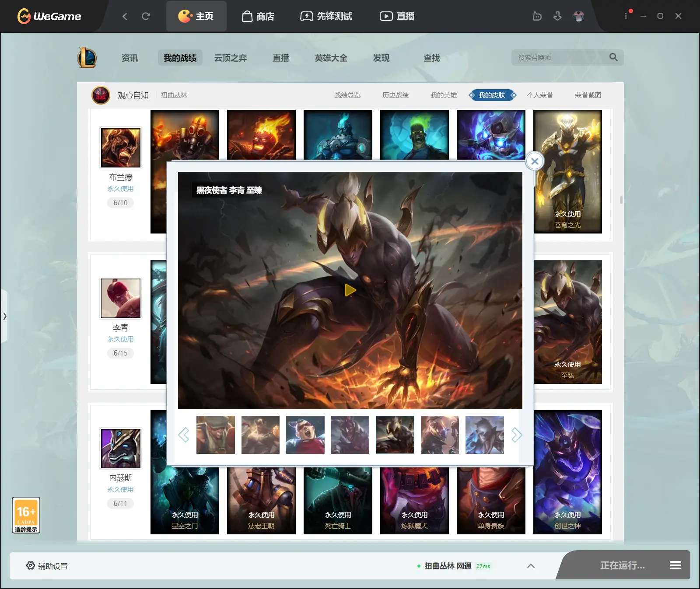Open the 先锋测试 tab
The image size is (700, 589).
326,16
